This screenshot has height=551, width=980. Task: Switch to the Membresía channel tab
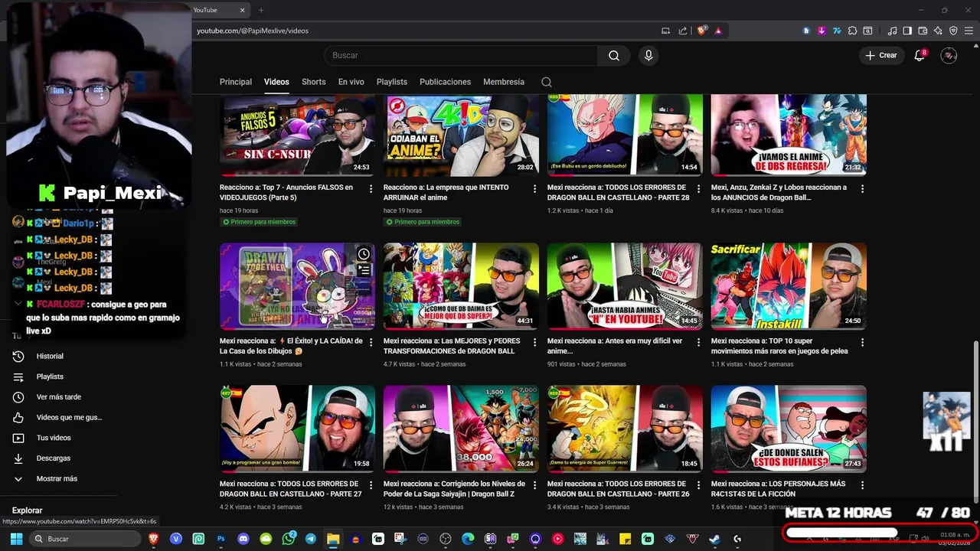(x=504, y=82)
